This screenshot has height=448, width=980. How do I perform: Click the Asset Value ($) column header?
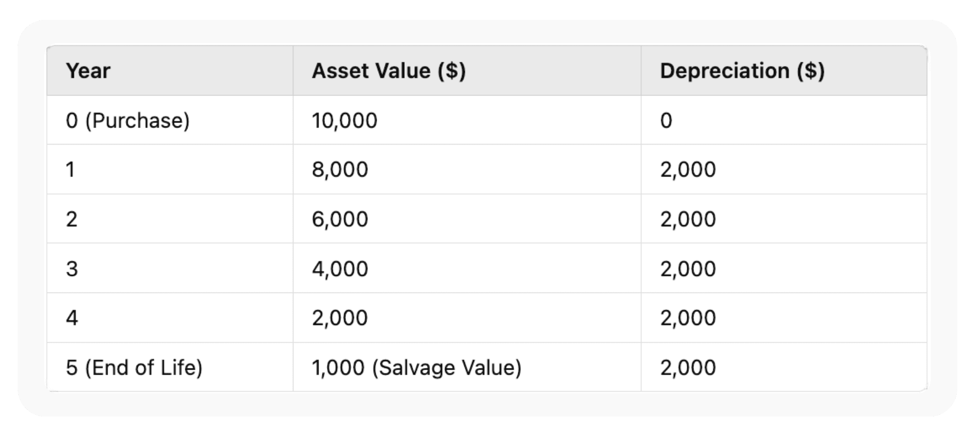(x=389, y=71)
